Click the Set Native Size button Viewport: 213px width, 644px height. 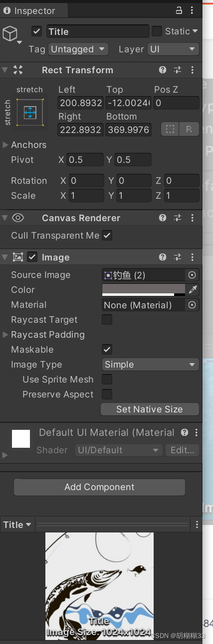150,409
